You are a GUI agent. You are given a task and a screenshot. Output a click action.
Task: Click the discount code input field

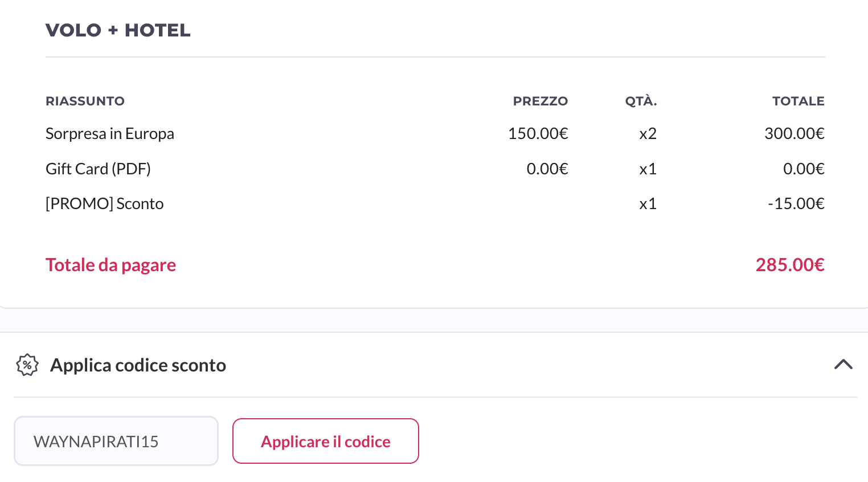coord(116,442)
